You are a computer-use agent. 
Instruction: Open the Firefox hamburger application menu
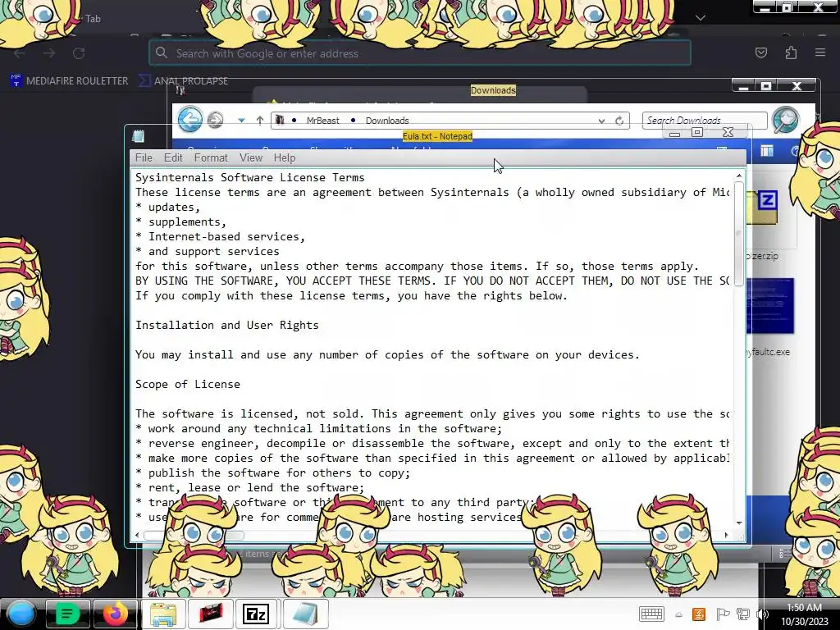(820, 52)
